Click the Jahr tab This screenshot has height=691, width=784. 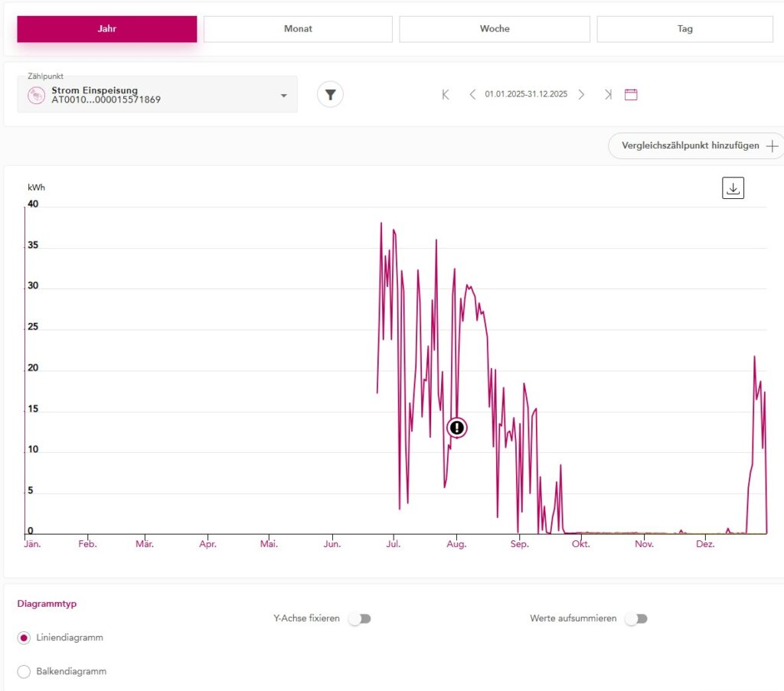pyautogui.click(x=107, y=29)
